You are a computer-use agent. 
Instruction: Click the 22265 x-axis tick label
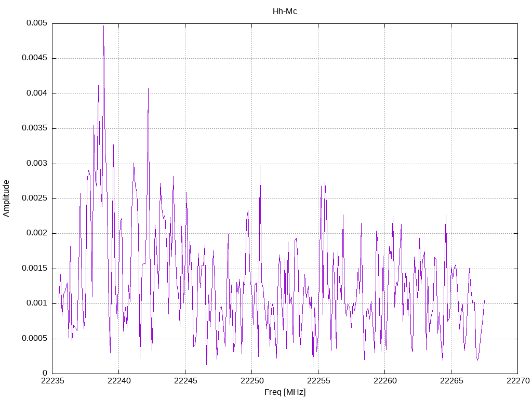pyautogui.click(x=451, y=381)
